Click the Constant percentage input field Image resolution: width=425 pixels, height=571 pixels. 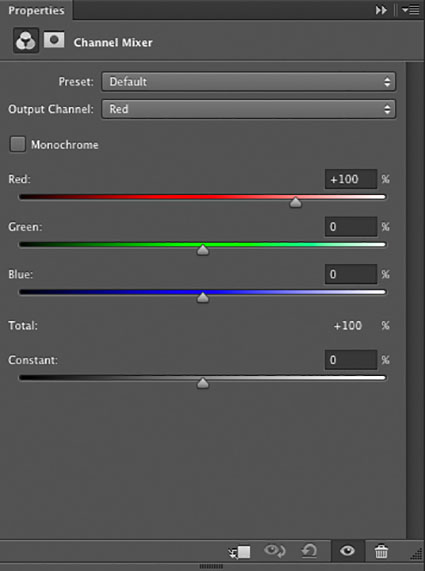(x=351, y=360)
